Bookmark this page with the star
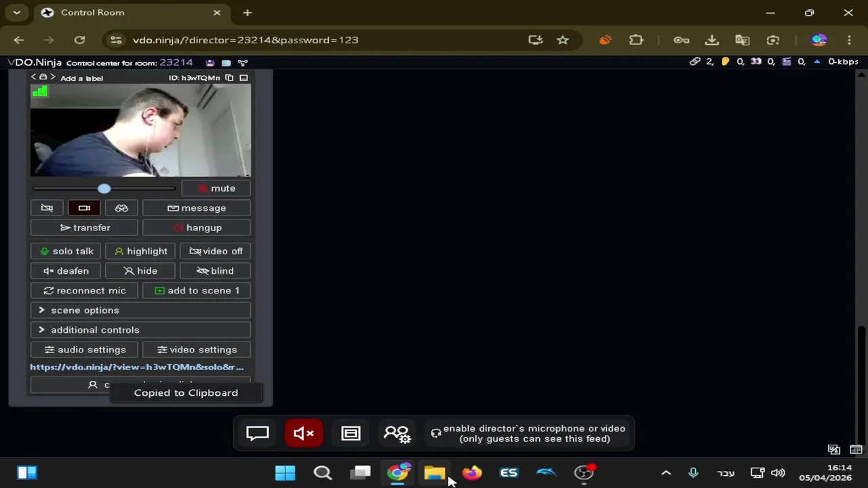The height and width of the screenshot is (488, 868). point(563,40)
